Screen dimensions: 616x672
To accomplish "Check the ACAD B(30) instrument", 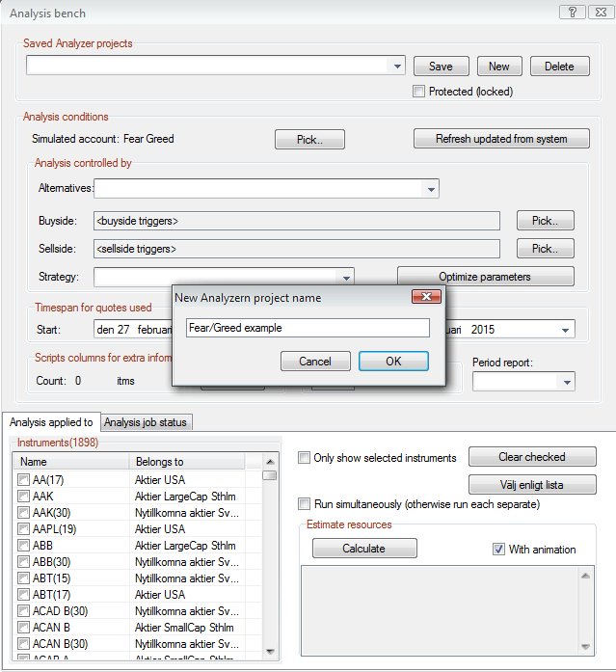I will (x=23, y=611).
